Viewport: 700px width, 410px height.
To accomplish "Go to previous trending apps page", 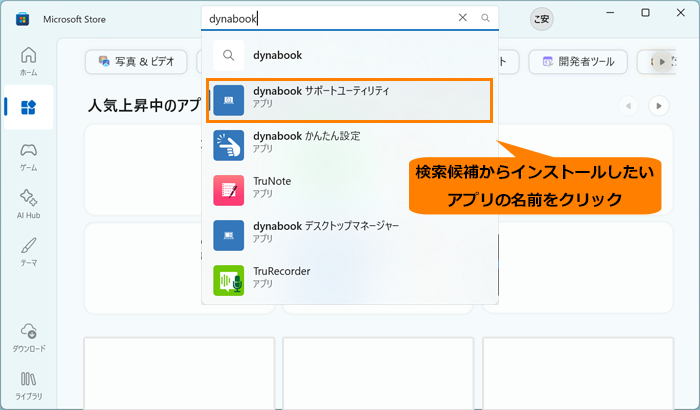I will (628, 106).
